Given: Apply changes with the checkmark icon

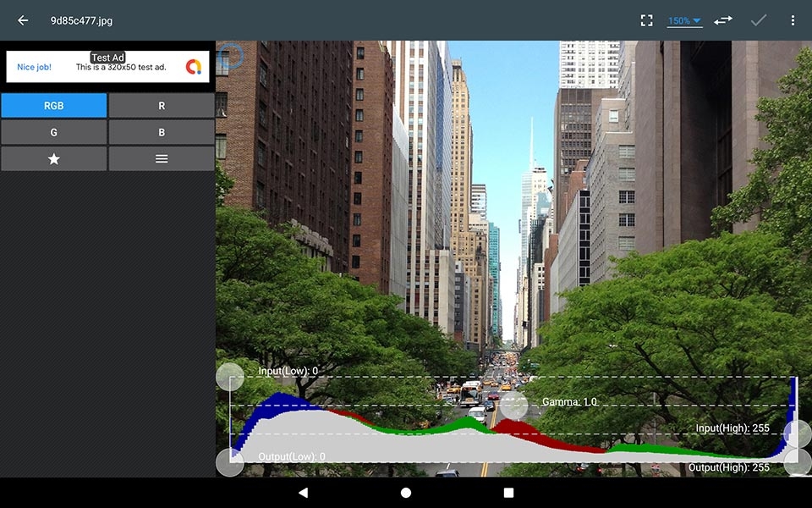Looking at the screenshot, I should click(757, 19).
